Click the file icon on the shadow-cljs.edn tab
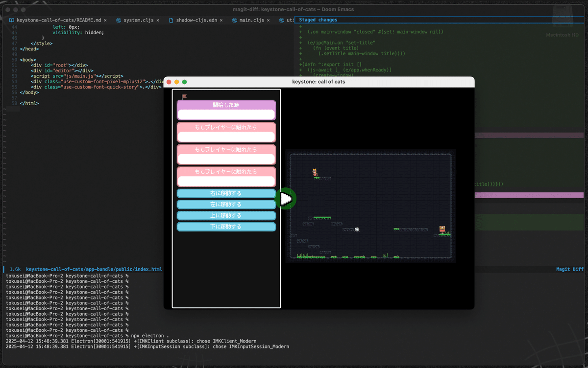588x368 pixels. coord(170,21)
